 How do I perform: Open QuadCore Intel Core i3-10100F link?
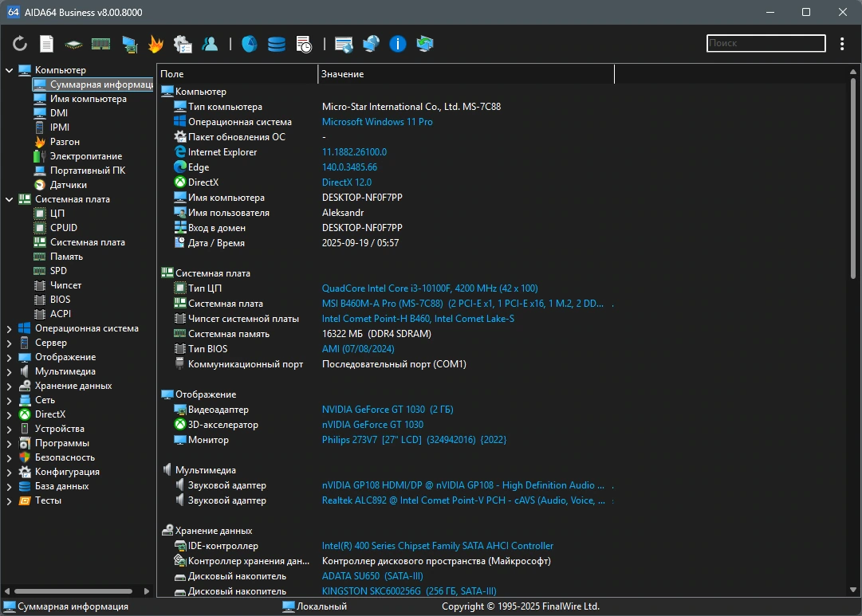coord(430,288)
